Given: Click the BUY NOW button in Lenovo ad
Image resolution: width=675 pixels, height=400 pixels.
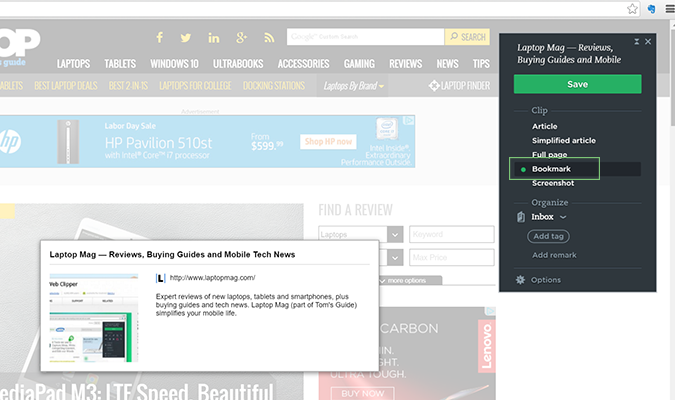Looking at the screenshot, I should (362, 394).
